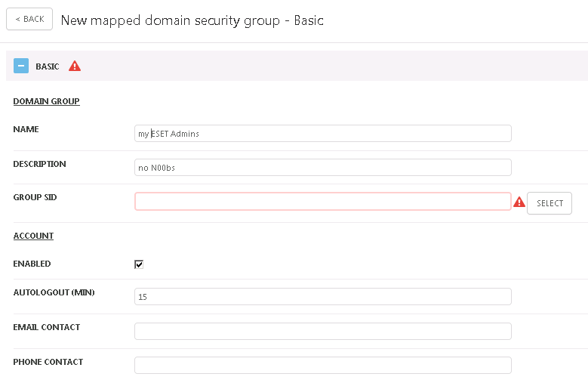Click the Account section heading
The image size is (588, 380).
pos(33,236)
